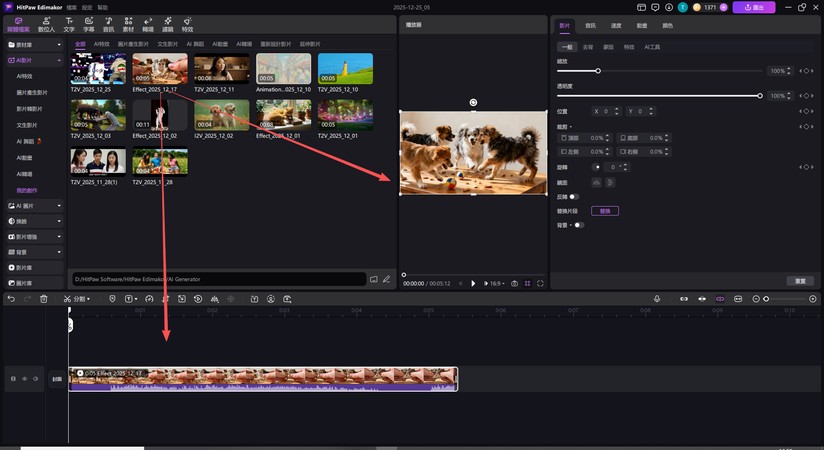Screen dimensions: 824x450
Task: Click the open folder icon next to path field
Action: (x=374, y=279)
